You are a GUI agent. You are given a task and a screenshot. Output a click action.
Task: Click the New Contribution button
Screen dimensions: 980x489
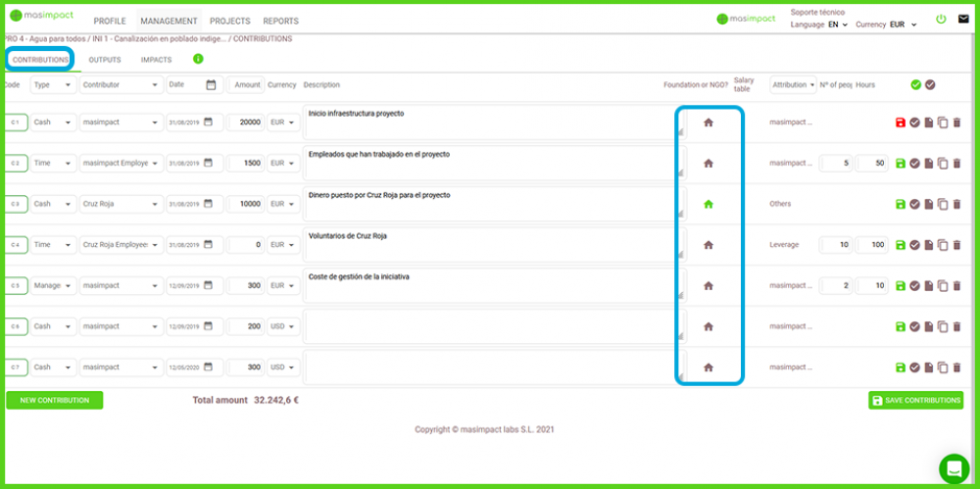(x=54, y=400)
